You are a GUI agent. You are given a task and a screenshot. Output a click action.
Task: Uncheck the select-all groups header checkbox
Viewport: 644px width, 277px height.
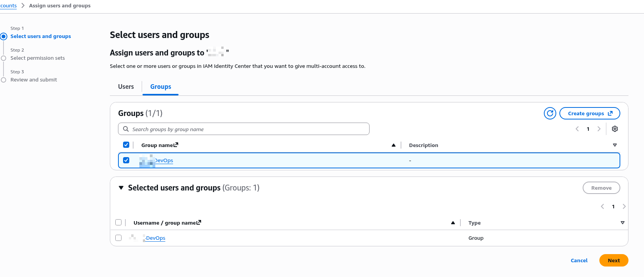[x=126, y=145]
